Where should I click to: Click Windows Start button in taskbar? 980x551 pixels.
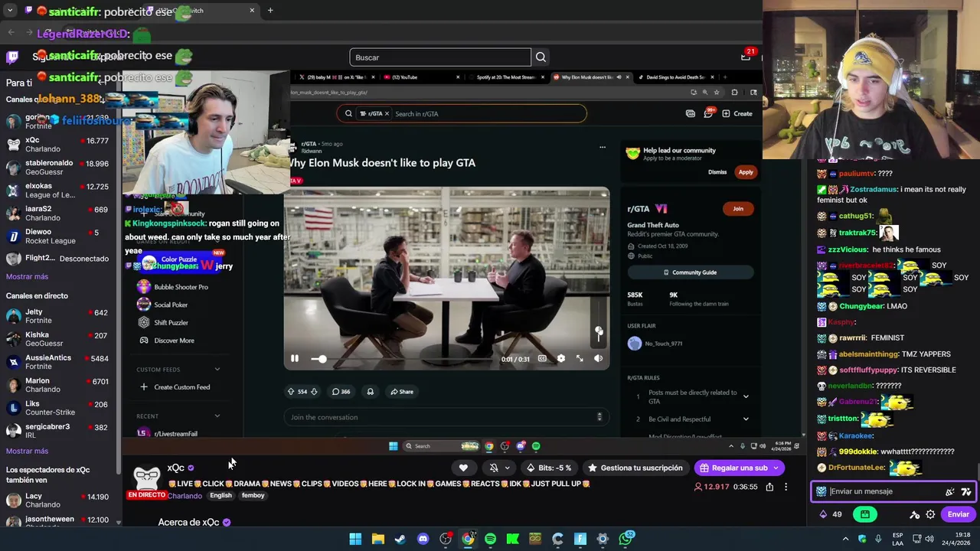(x=355, y=539)
